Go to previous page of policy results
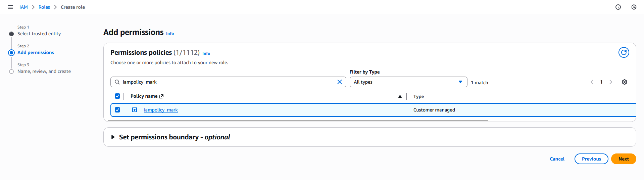The height and width of the screenshot is (180, 644). point(592,82)
